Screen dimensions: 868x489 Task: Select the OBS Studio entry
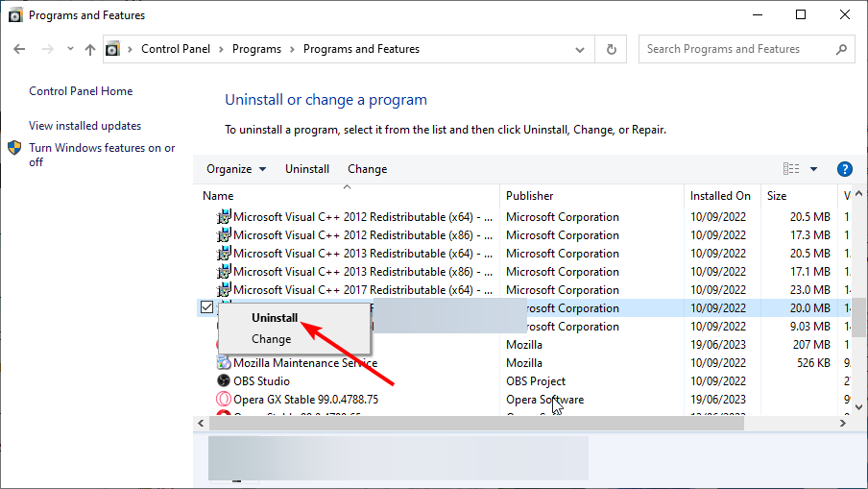point(261,381)
